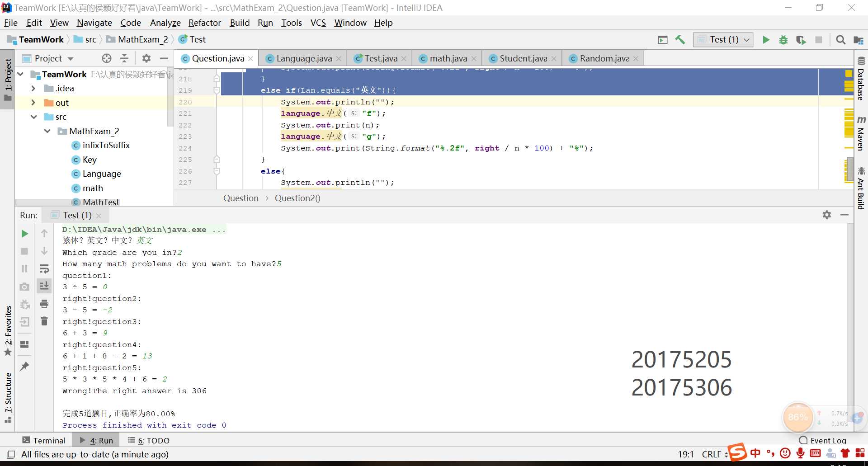The height and width of the screenshot is (466, 868).
Task: Open the VCS menu
Action: (x=318, y=23)
